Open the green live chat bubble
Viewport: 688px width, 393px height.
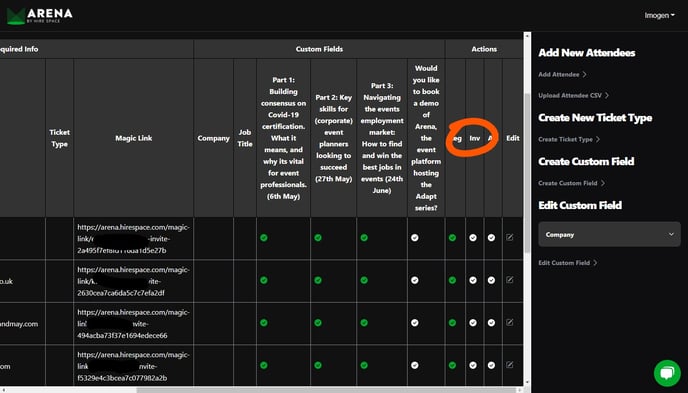point(667,373)
